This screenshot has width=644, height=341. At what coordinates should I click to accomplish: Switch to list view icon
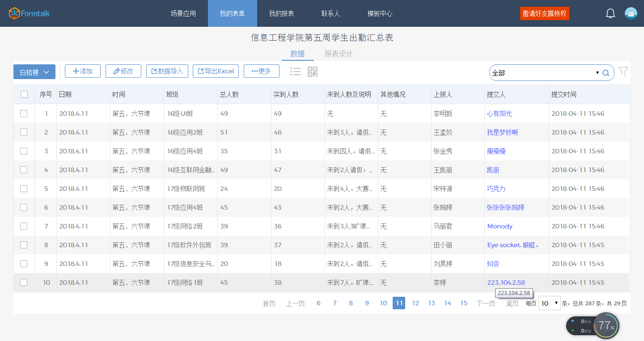coord(295,72)
